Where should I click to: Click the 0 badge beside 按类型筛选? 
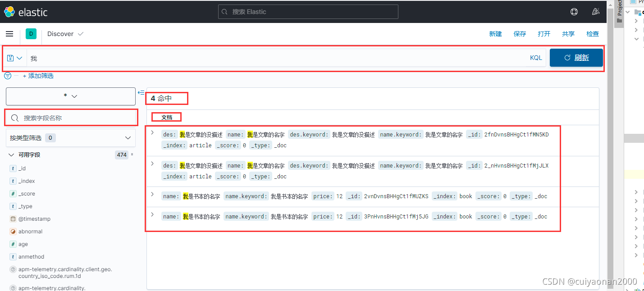[50, 138]
